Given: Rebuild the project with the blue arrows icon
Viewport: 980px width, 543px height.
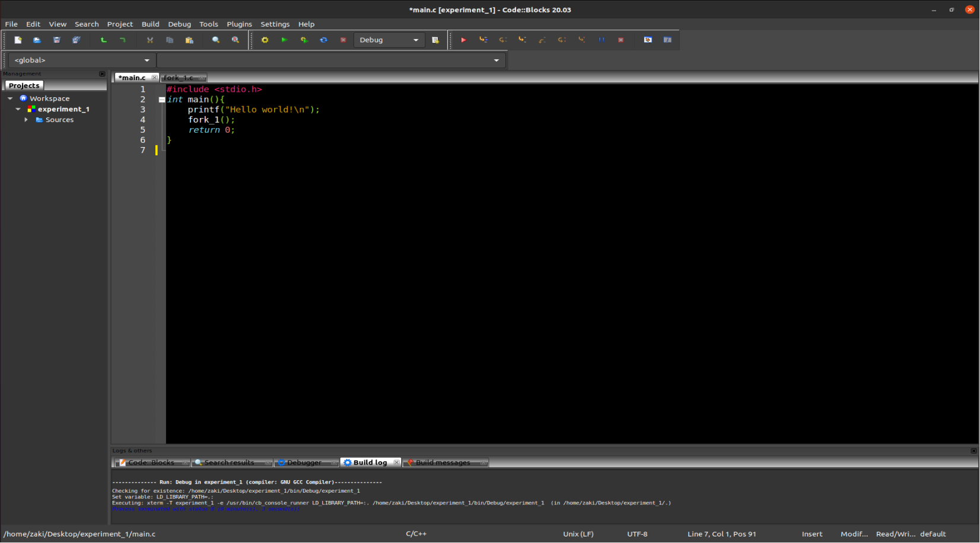Looking at the screenshot, I should pyautogui.click(x=324, y=40).
